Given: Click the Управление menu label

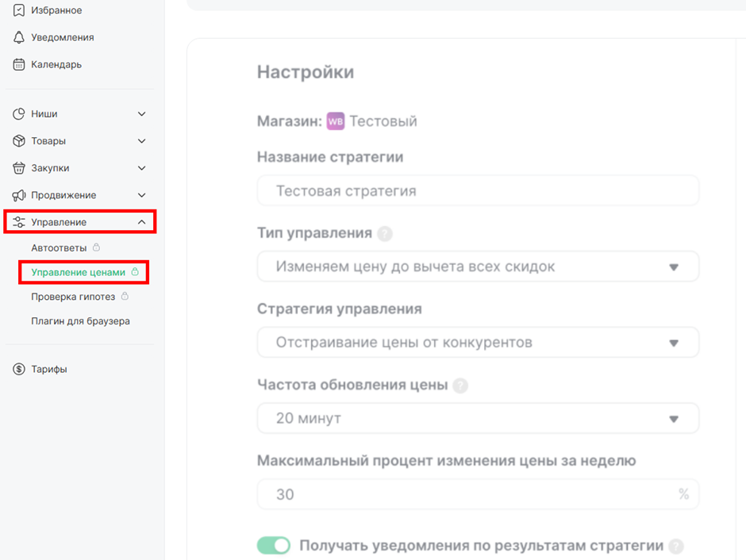Looking at the screenshot, I should point(59,222).
